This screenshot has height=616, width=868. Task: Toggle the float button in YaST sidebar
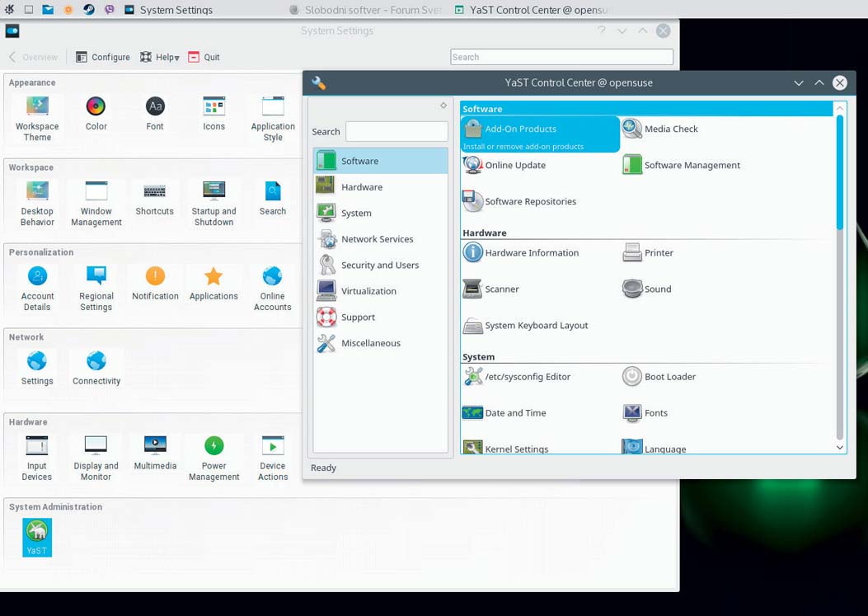(443, 106)
